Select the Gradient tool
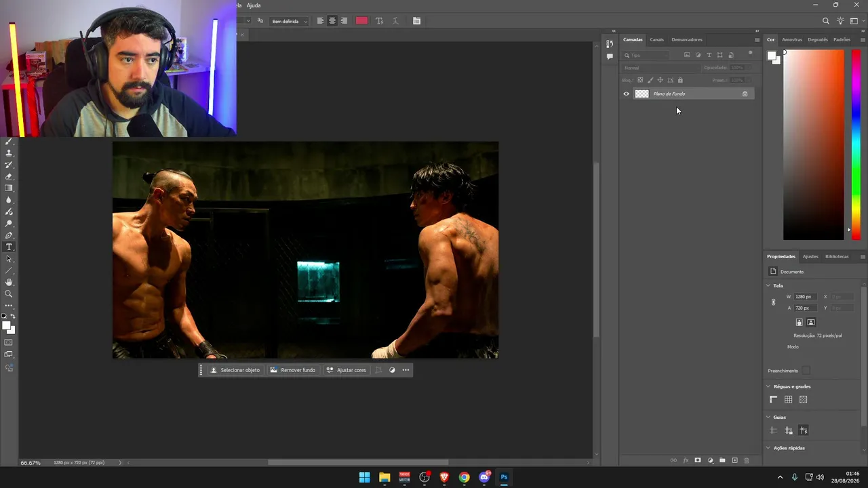Screen dimensions: 868x488 9,188
